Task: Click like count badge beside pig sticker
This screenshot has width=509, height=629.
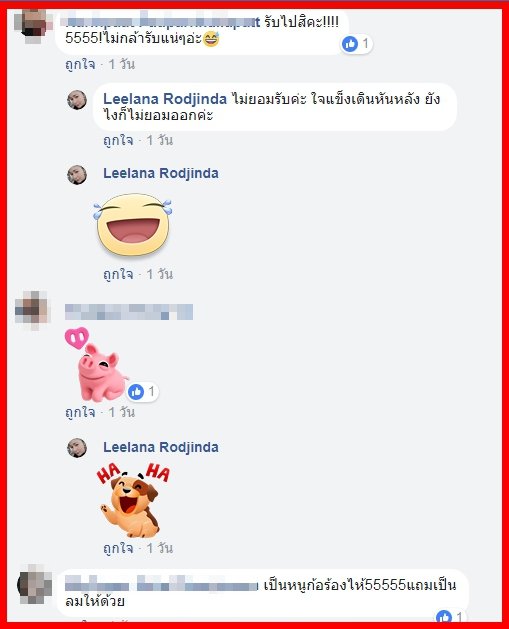Action: coord(142,392)
